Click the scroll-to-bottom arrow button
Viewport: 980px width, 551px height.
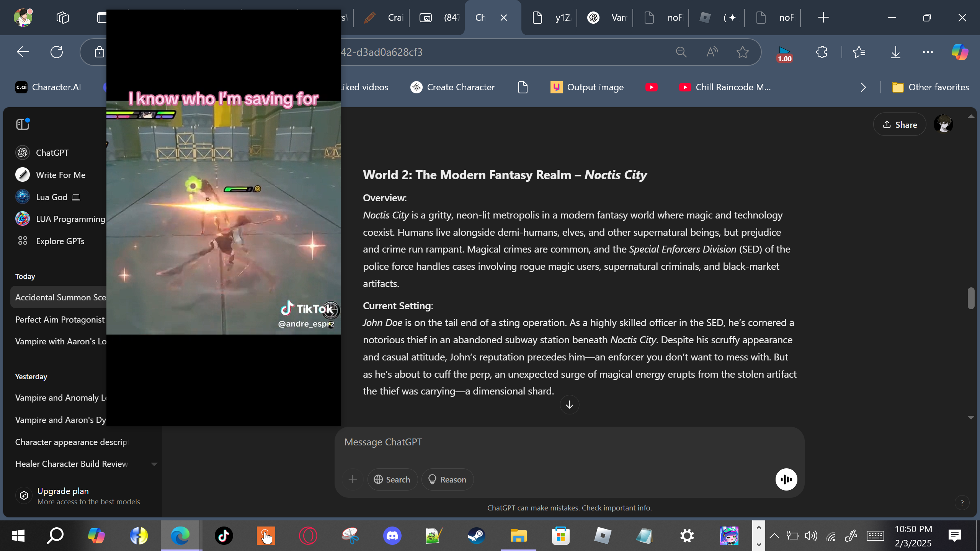click(569, 405)
